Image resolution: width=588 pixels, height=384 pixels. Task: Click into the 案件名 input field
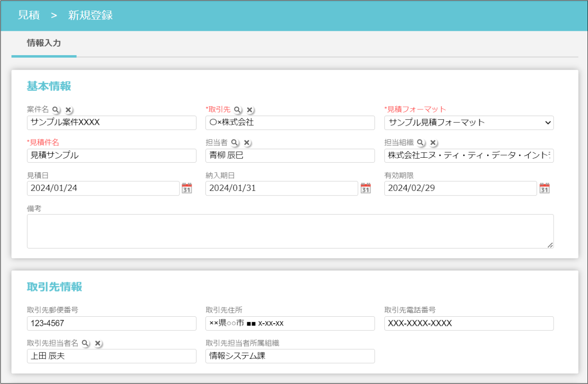tap(111, 122)
